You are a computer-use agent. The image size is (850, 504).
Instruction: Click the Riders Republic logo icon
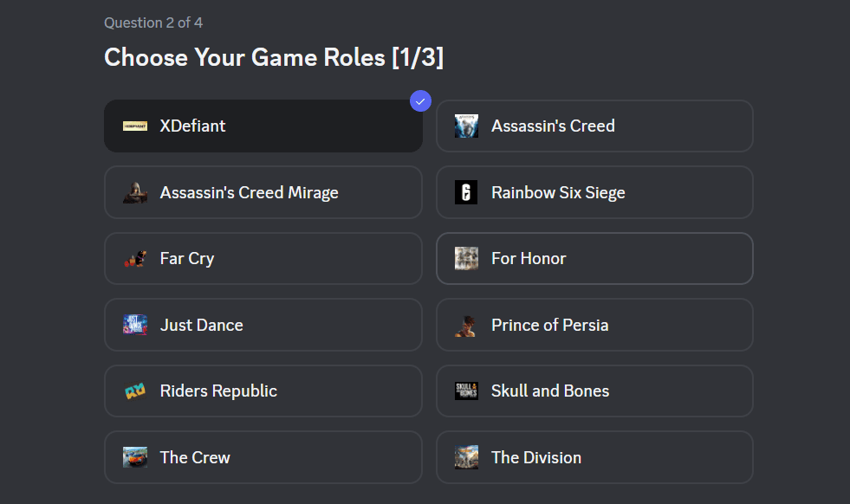point(135,391)
